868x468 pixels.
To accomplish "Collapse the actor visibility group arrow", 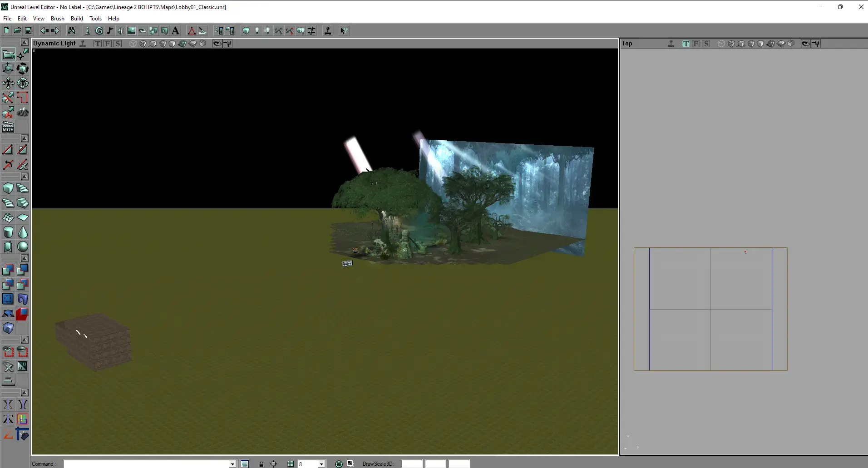I will (25, 340).
